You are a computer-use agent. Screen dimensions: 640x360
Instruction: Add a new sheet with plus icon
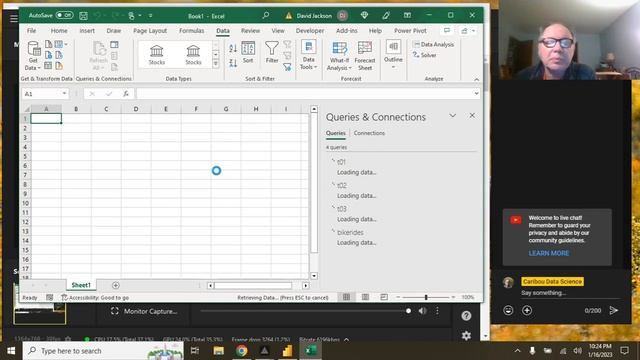click(x=116, y=285)
